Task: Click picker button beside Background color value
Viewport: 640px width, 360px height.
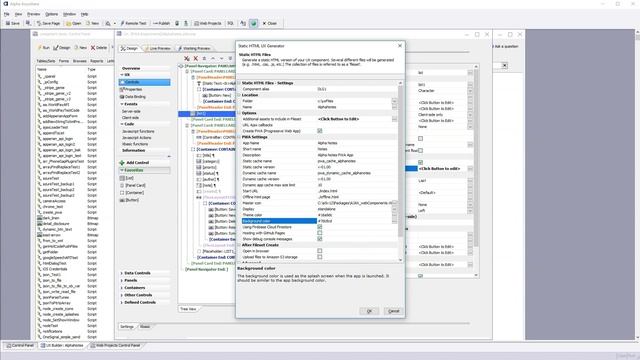Action: click(x=394, y=221)
